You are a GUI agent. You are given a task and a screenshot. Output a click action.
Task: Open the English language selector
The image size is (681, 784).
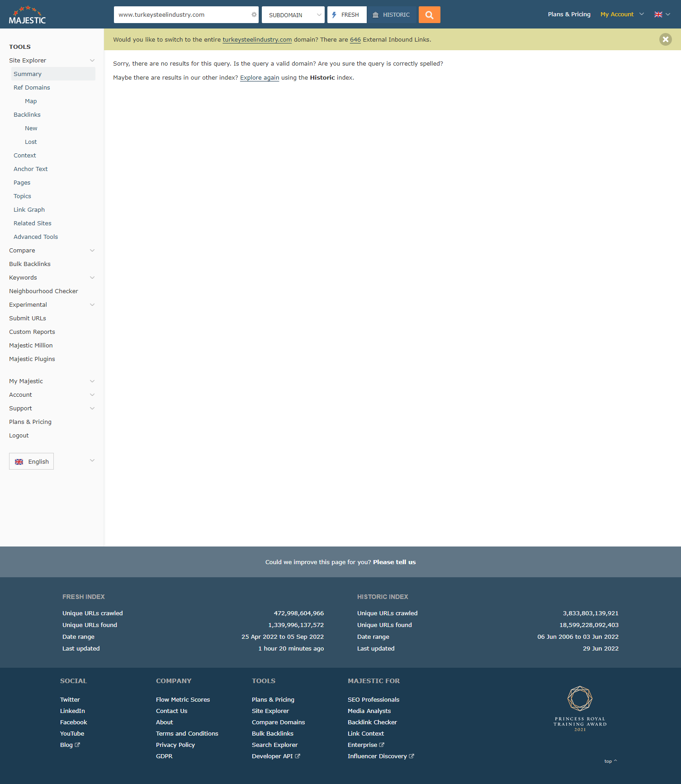tap(31, 461)
